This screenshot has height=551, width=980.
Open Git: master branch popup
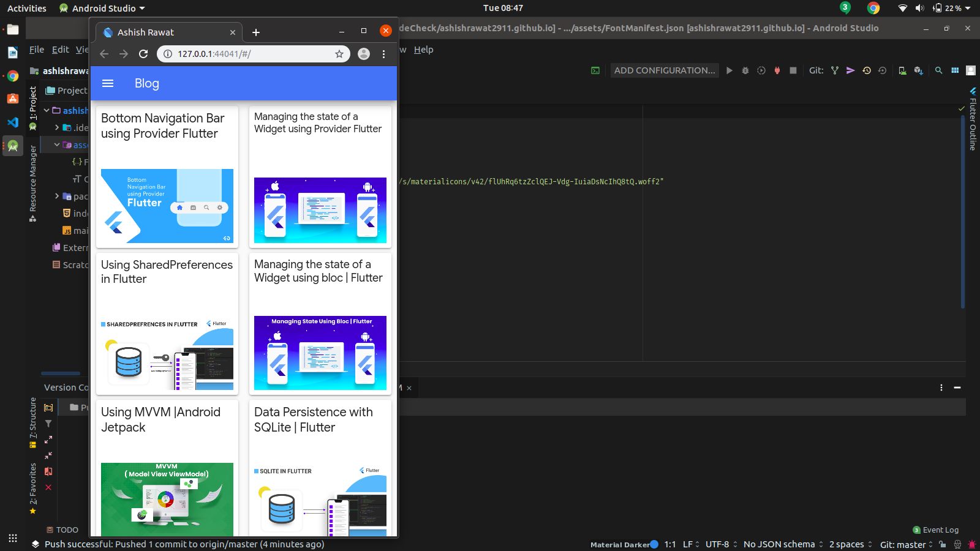(907, 544)
